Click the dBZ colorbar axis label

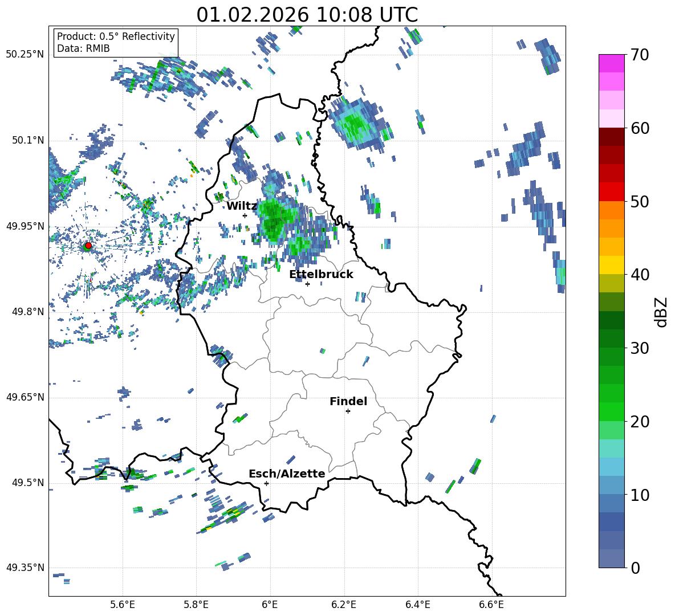pyautogui.click(x=662, y=312)
